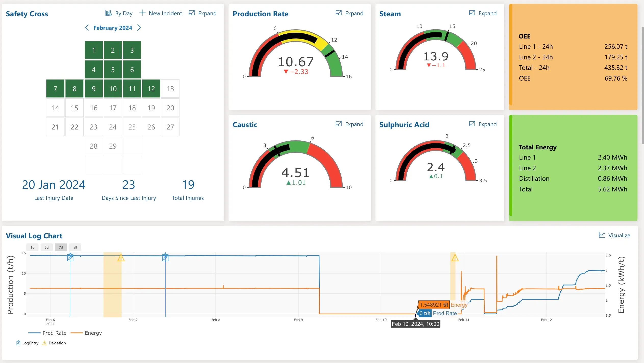
Task: Go to next month after February 2024
Action: click(139, 28)
